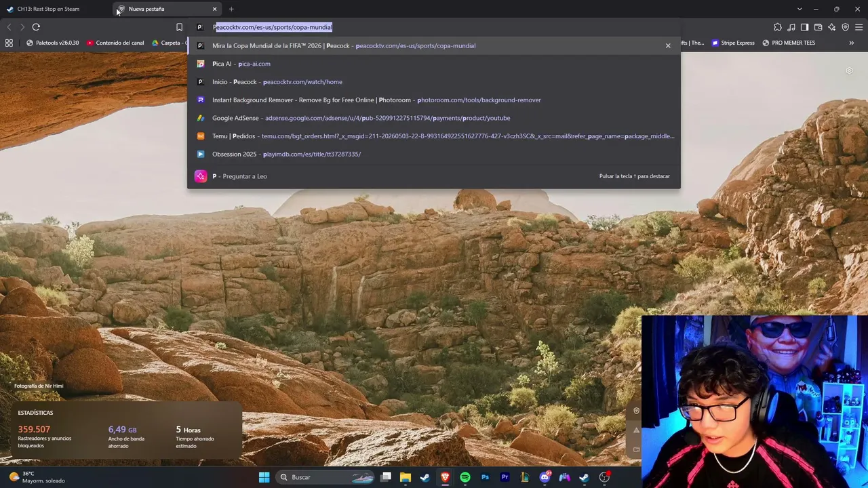Open OBS Studio from the taskbar

[604, 477]
